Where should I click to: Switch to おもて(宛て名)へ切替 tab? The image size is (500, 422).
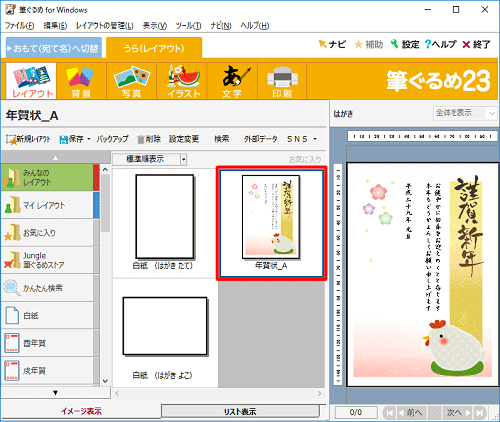tap(54, 48)
